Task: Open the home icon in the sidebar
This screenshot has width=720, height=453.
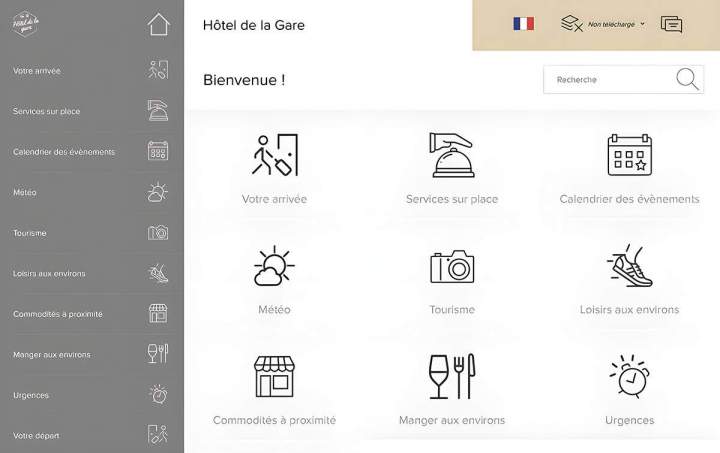Action: pos(159,24)
